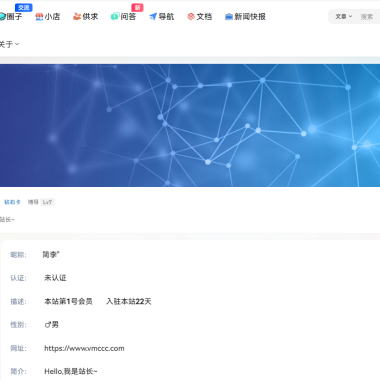Click the nickname value 简季

click(51, 255)
